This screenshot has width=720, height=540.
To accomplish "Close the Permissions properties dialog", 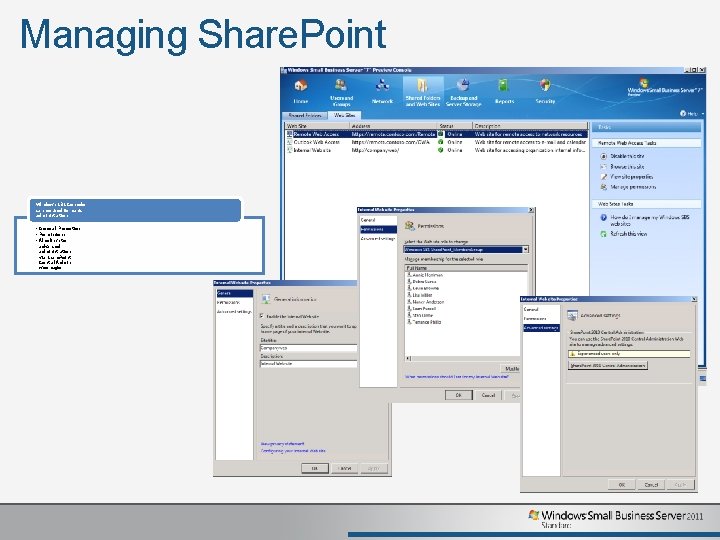I will [531, 210].
